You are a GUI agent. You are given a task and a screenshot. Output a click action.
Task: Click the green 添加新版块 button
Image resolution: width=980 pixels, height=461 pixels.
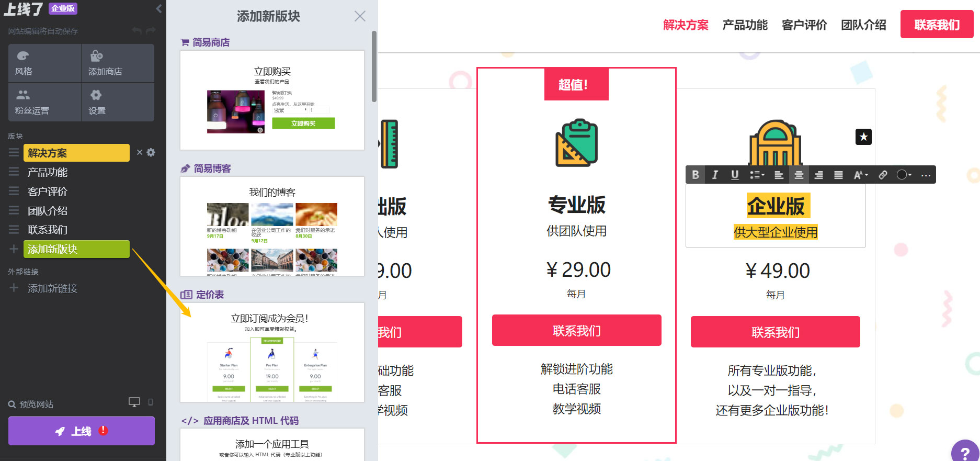76,249
